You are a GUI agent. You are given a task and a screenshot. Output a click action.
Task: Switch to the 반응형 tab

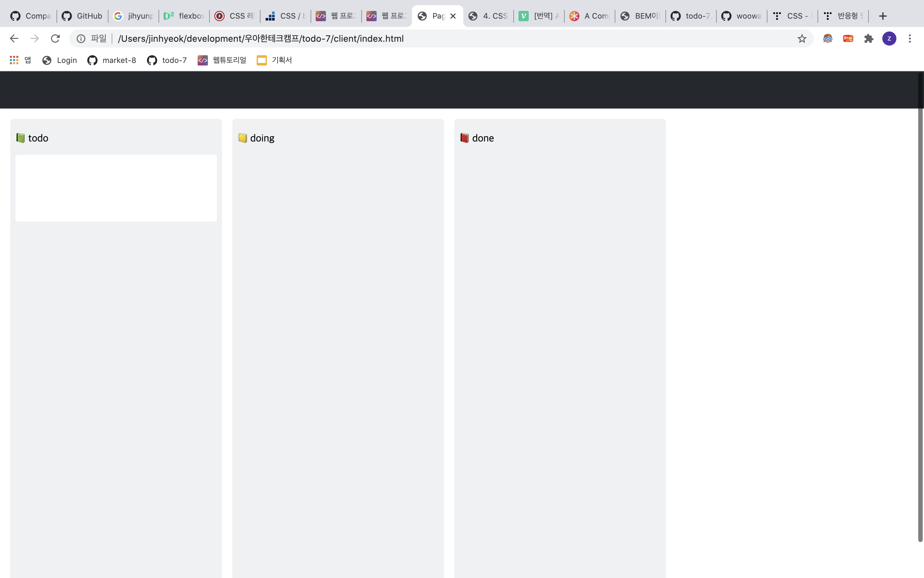click(x=843, y=16)
